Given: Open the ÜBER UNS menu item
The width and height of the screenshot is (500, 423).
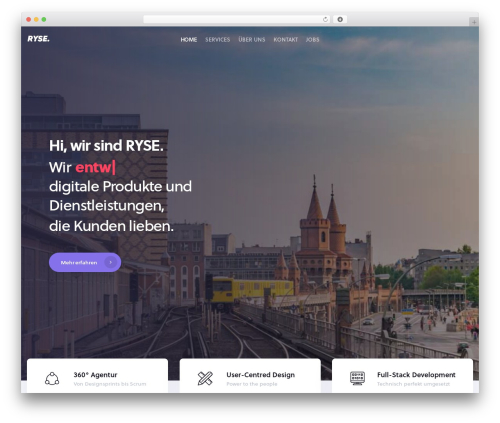Looking at the screenshot, I should tap(252, 40).
